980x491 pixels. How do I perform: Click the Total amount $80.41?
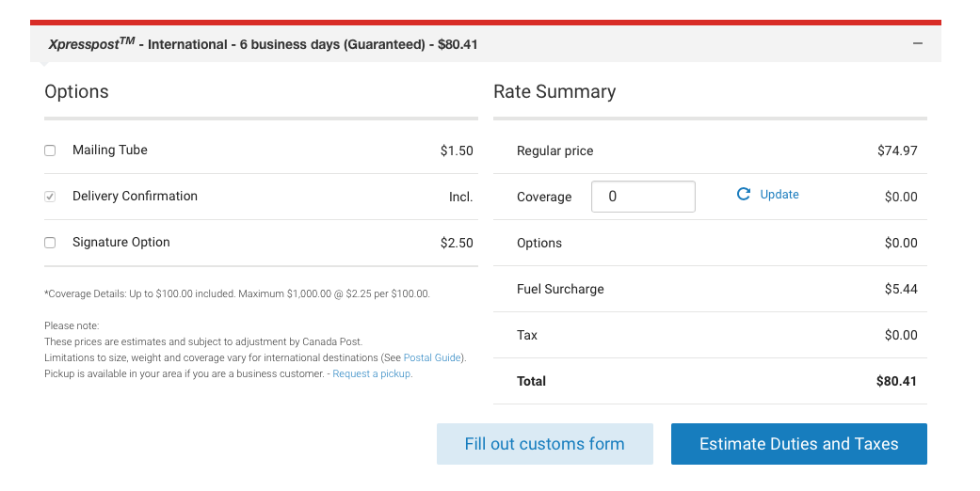(x=896, y=381)
